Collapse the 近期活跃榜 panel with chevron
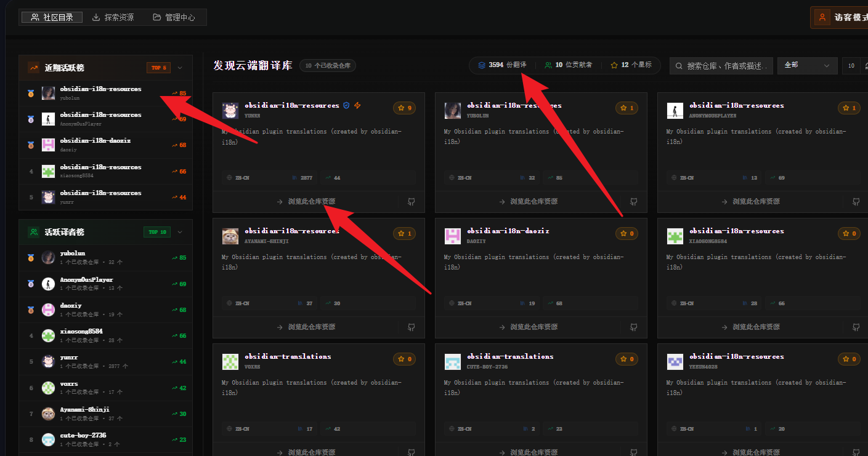The width and height of the screenshot is (868, 456). pyautogui.click(x=180, y=68)
